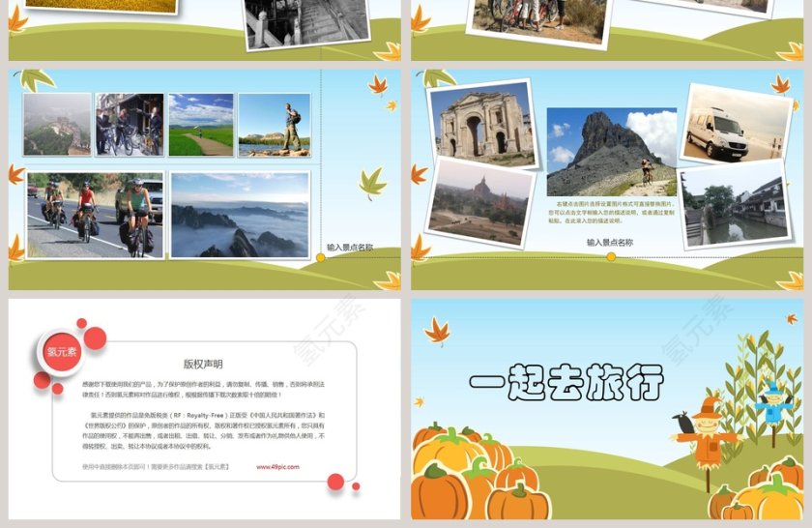Select the green grassland path photo
Screen dimensions: 812x528
(201, 125)
